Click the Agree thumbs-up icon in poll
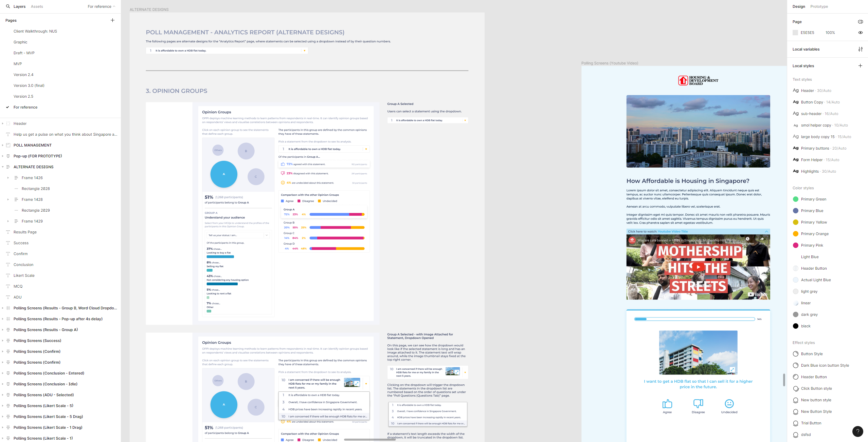The width and height of the screenshot is (868, 442). pos(667,404)
